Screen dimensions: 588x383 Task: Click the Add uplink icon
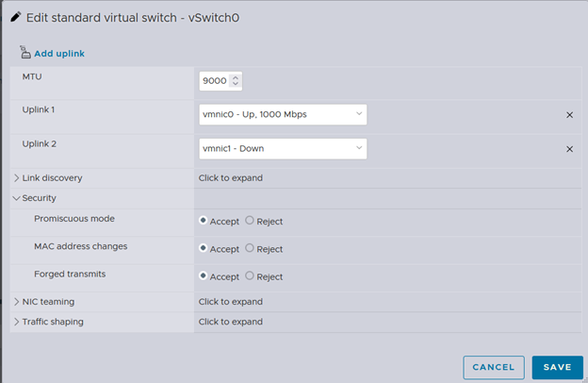[x=24, y=53]
